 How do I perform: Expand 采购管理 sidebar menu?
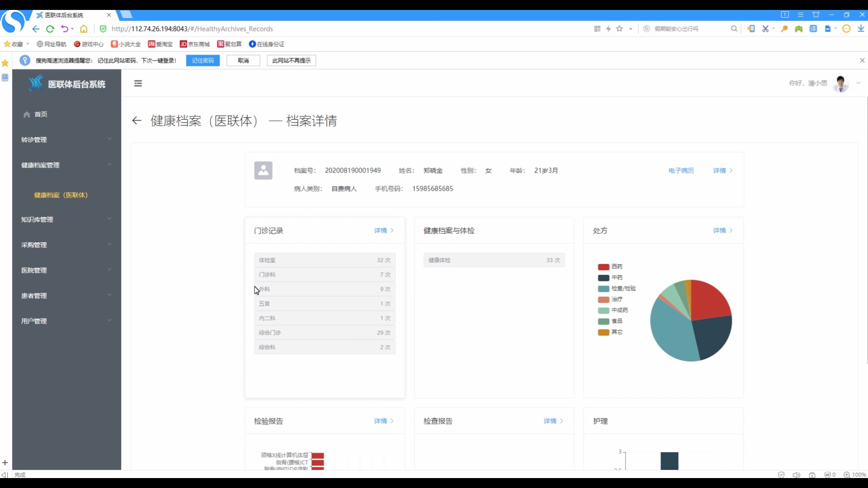click(x=66, y=244)
